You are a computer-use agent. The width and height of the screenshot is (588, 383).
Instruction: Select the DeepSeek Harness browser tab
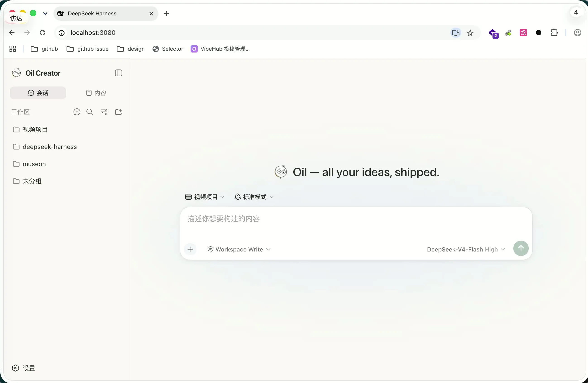(x=106, y=14)
